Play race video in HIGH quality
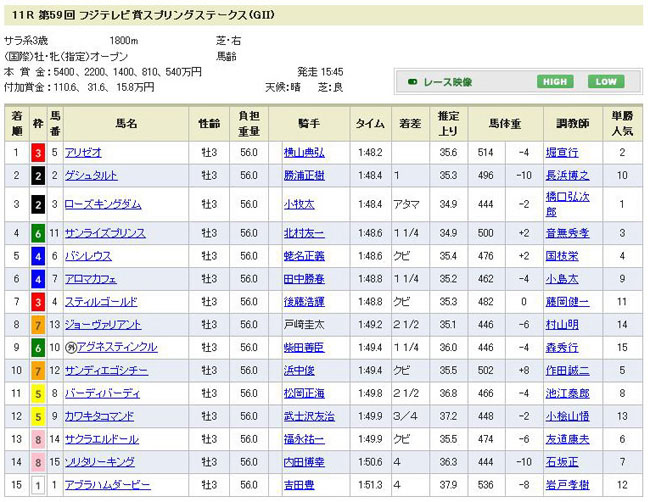The height and width of the screenshot is (502, 650). pyautogui.click(x=554, y=82)
